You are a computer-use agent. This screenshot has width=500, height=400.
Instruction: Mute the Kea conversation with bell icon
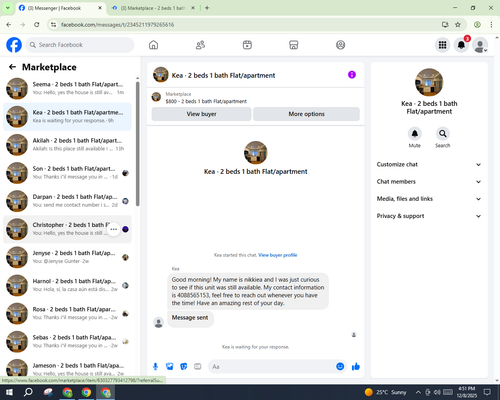[x=414, y=134]
